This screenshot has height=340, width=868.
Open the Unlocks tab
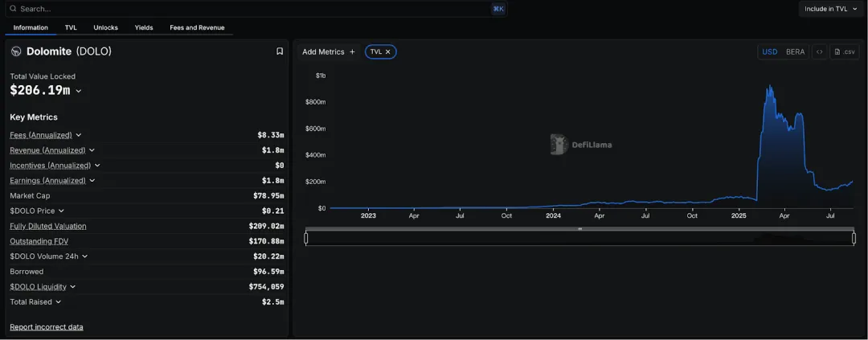(x=105, y=27)
